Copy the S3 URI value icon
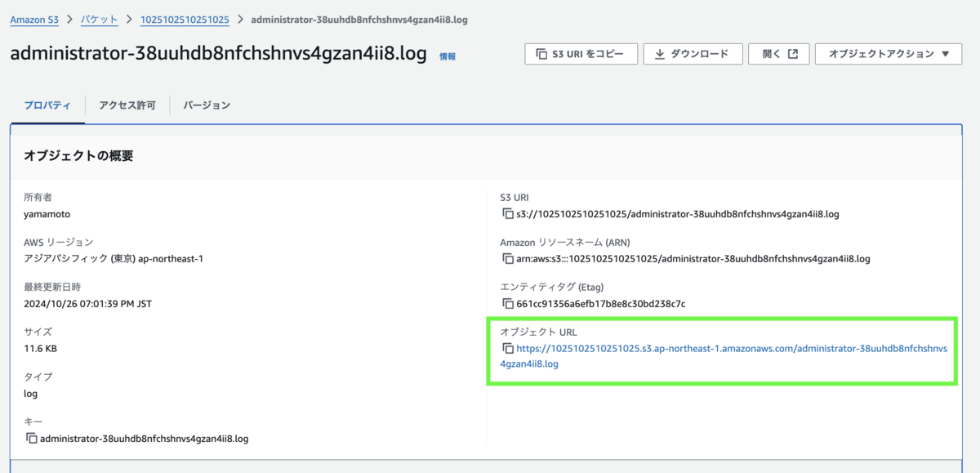This screenshot has height=473, width=980. (507, 214)
